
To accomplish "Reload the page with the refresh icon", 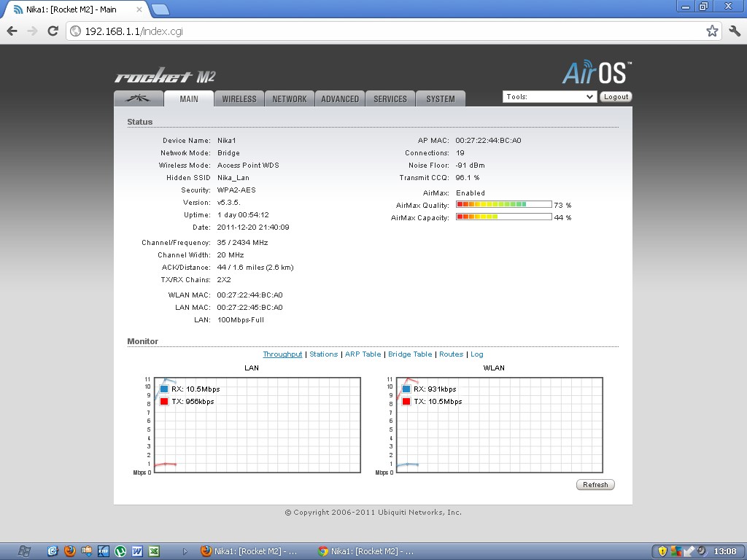I will (53, 31).
